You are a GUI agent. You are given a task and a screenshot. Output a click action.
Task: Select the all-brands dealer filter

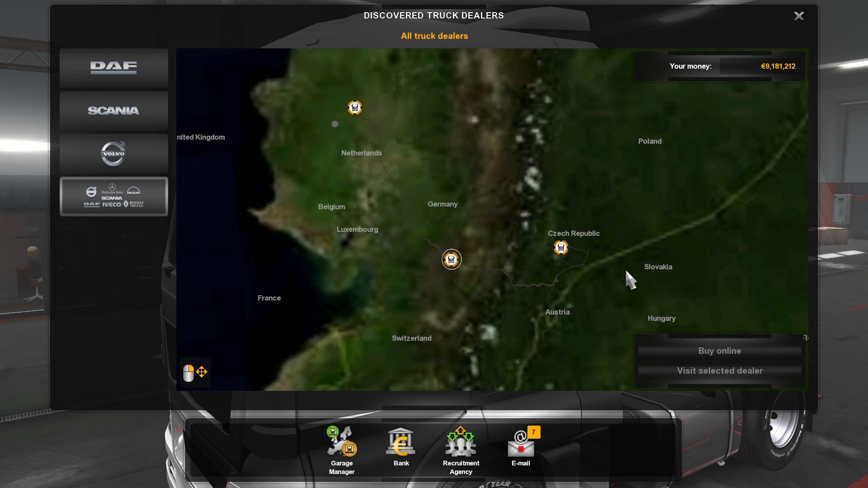point(113,197)
